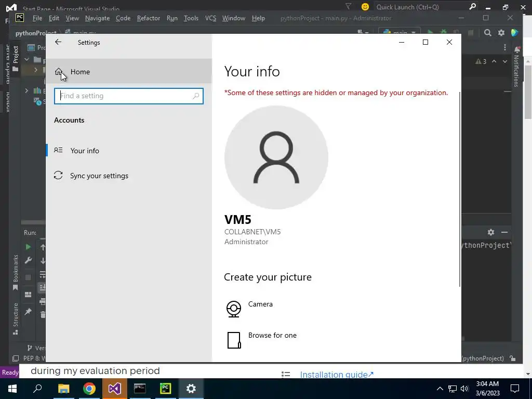Click the lock icon in PyCharm status bar
The height and width of the screenshot is (399, 532).
pos(513,358)
